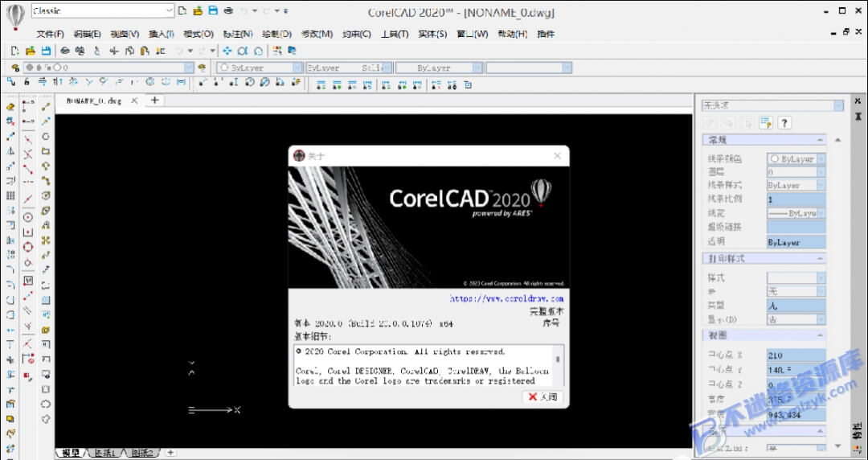
Task: Close the 关于 dialog with its X
Action: (558, 156)
